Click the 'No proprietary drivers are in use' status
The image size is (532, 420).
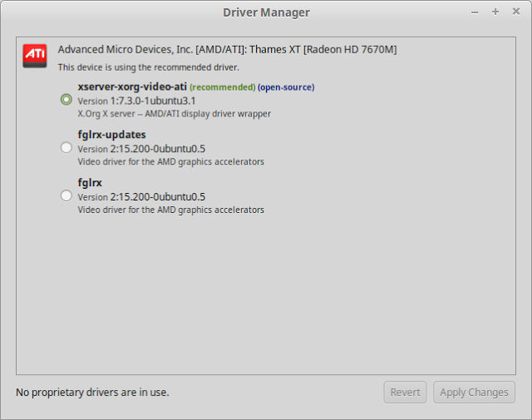coord(92,392)
